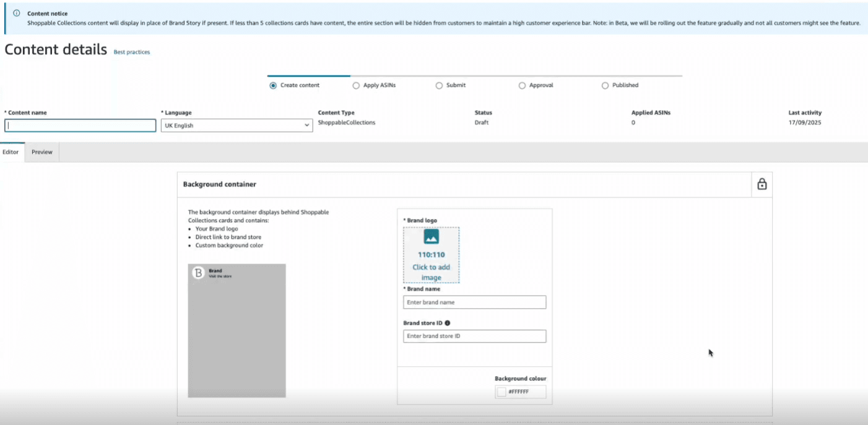Image resolution: width=868 pixels, height=425 pixels.
Task: Click the #FFFFFF hex colour value field
Action: point(525,392)
